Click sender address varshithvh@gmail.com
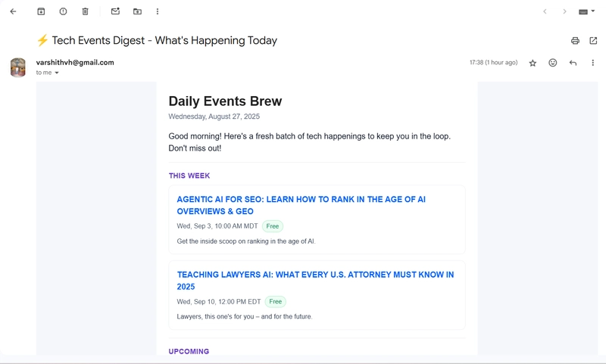This screenshot has width=606, height=364. [x=75, y=63]
